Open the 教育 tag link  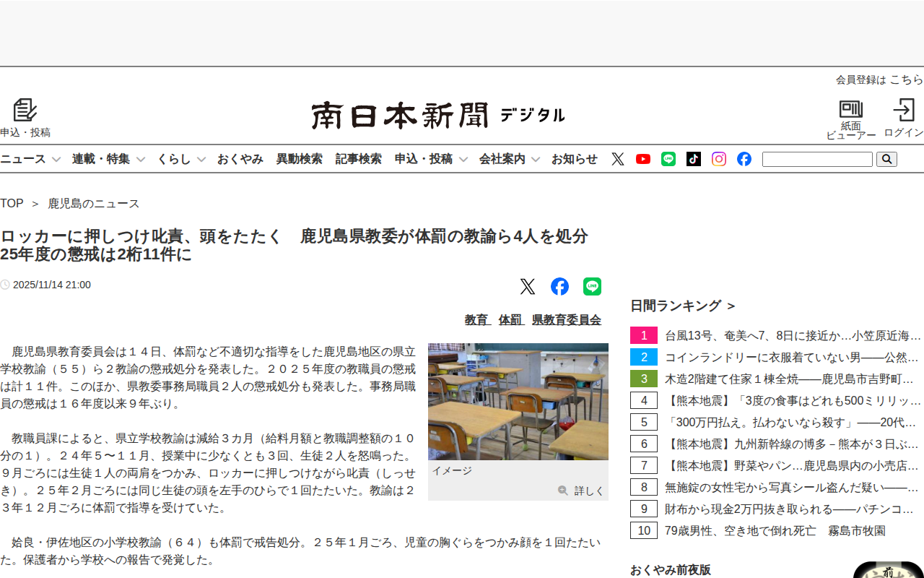coord(477,320)
